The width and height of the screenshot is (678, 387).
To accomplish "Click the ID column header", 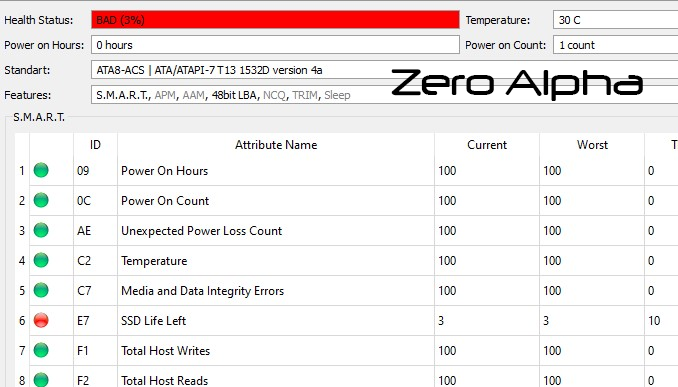I will (95, 145).
